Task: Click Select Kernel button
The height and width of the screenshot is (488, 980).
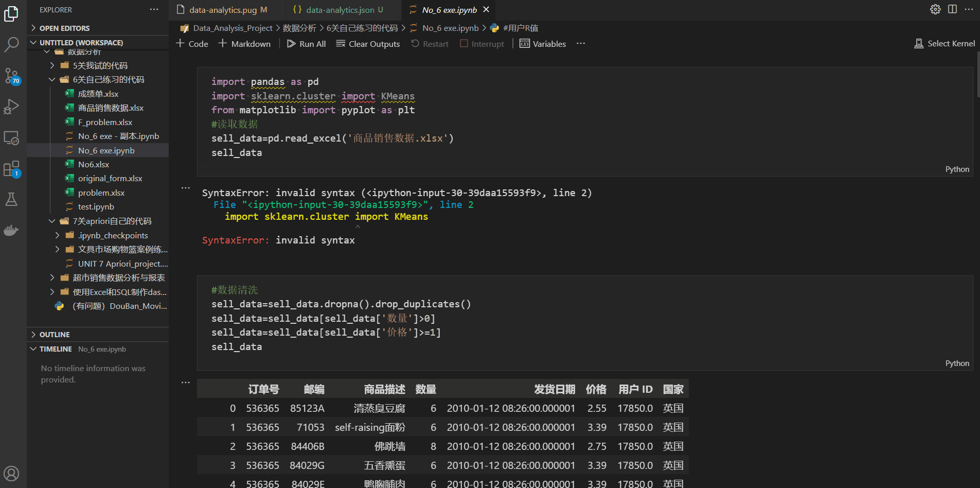Action: [x=945, y=44]
